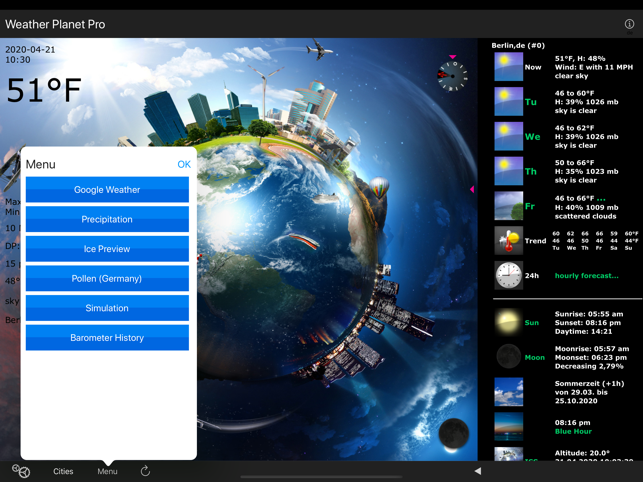Click the hot air balloon on globe
This screenshot has height=482, width=643.
pyautogui.click(x=379, y=188)
